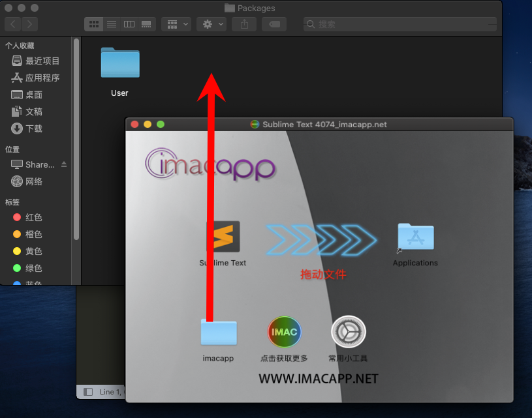Viewport: 532px width, 418px height.
Task: Click the IMAC 点击获取更多 icon
Action: (x=285, y=332)
